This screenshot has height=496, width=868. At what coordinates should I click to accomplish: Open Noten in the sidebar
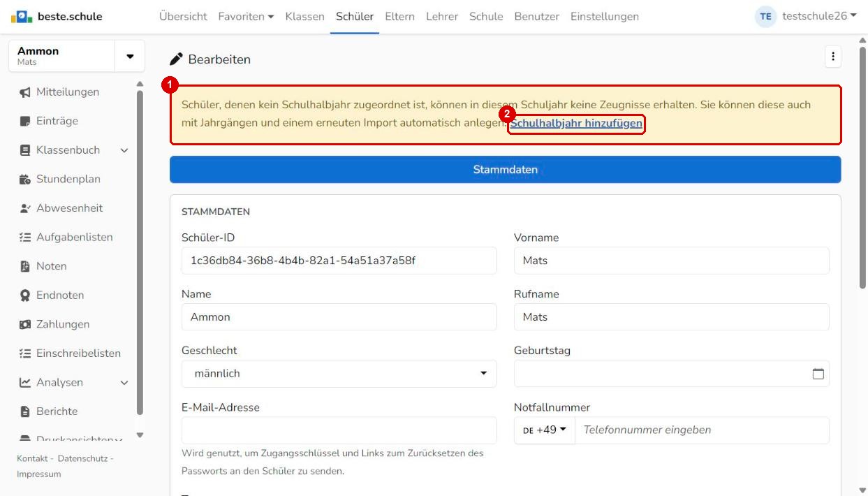[x=52, y=266]
